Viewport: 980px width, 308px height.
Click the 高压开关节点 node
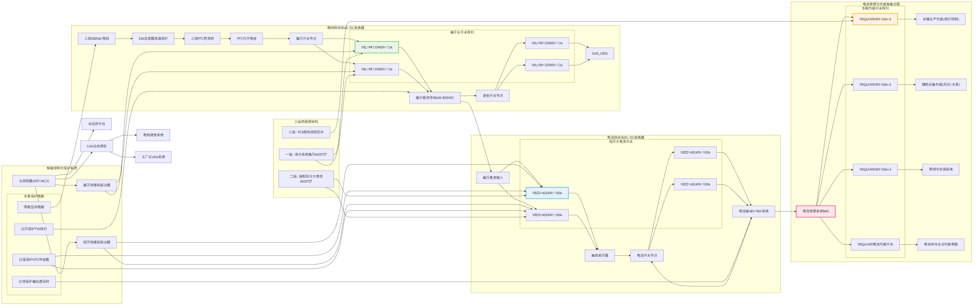coord(306,38)
